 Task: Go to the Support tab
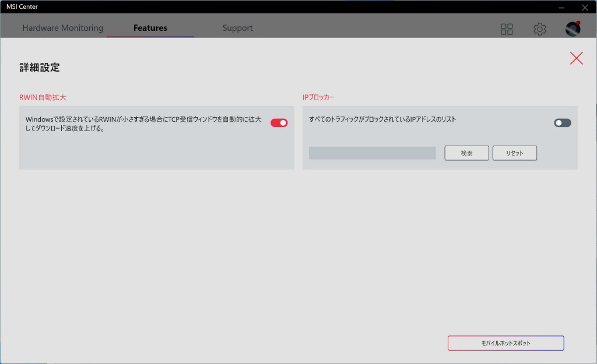[x=237, y=28]
